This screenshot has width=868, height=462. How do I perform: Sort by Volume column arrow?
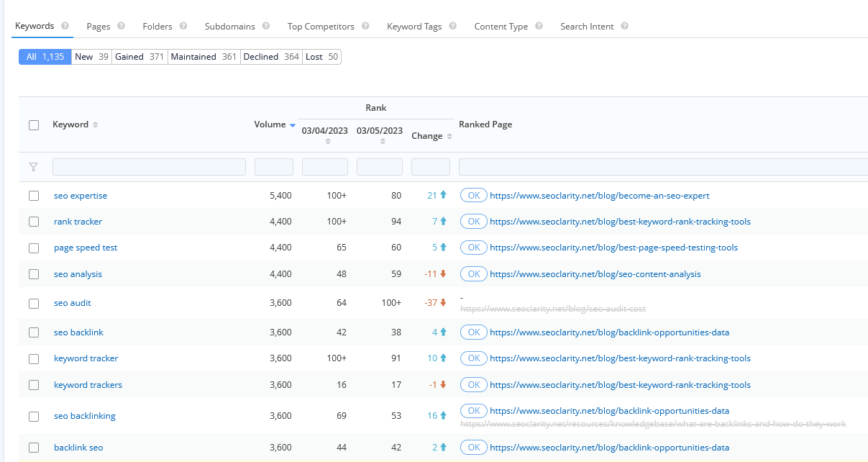click(x=293, y=125)
